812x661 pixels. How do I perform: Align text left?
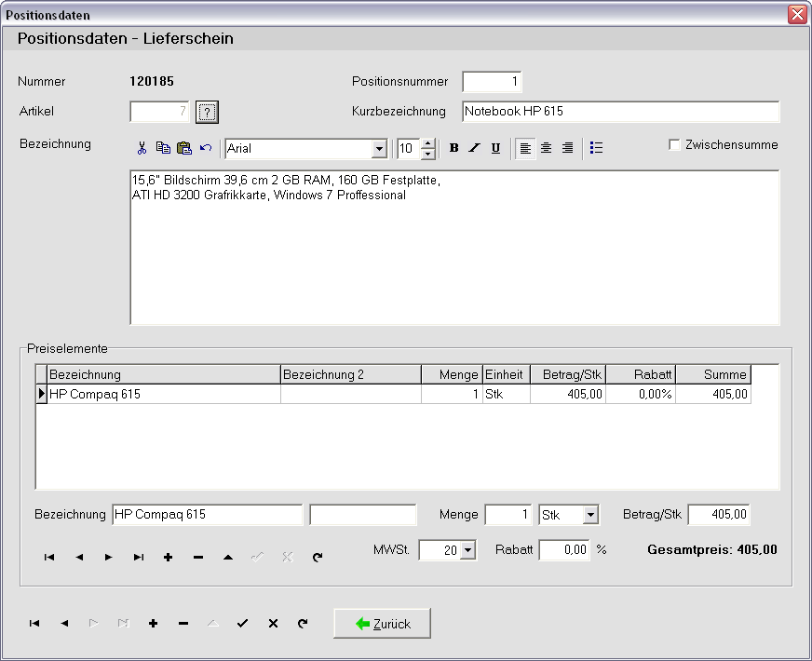[525, 148]
